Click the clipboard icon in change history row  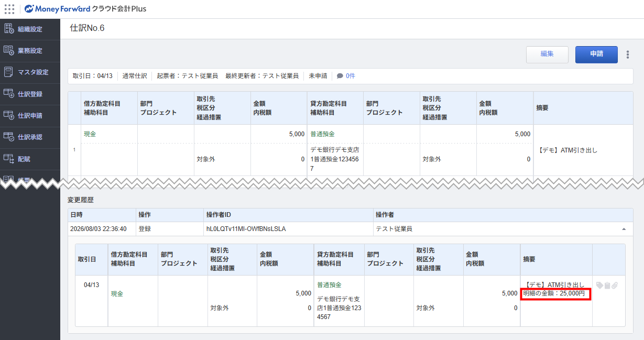[607, 286]
